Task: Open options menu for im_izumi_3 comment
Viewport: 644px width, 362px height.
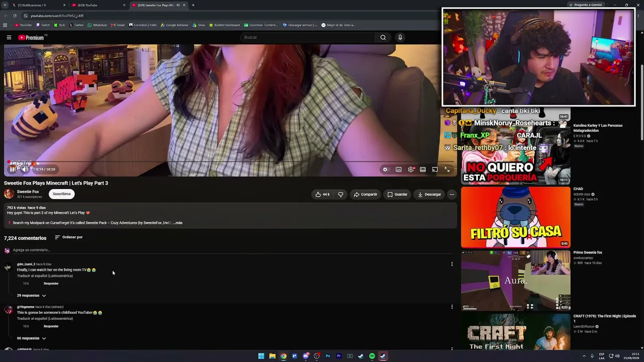Action: coord(452,264)
